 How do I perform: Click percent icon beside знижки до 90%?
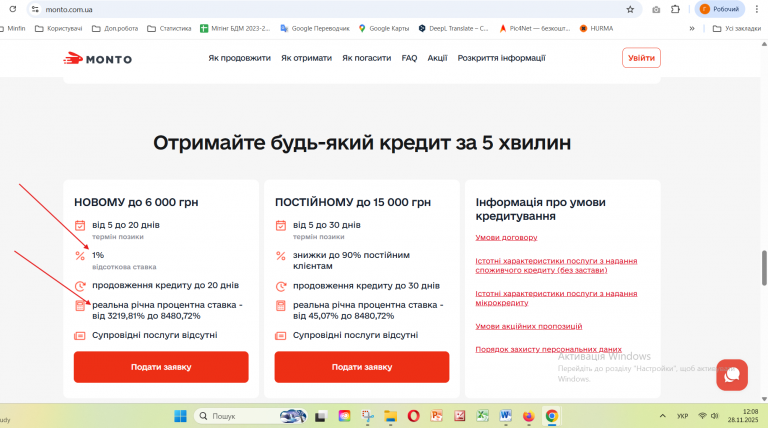tap(281, 256)
